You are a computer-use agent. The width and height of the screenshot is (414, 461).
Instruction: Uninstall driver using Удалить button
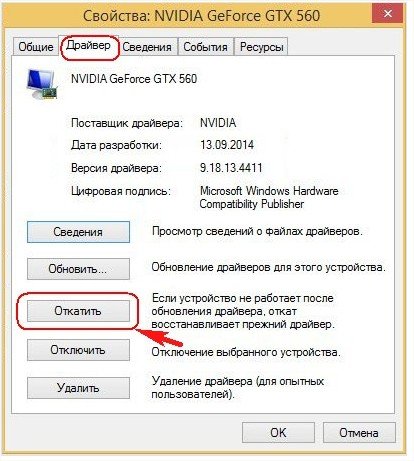[78, 388]
